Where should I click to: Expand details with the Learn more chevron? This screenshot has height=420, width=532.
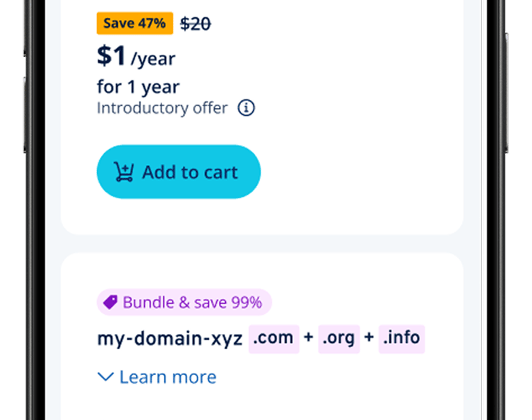pos(105,377)
